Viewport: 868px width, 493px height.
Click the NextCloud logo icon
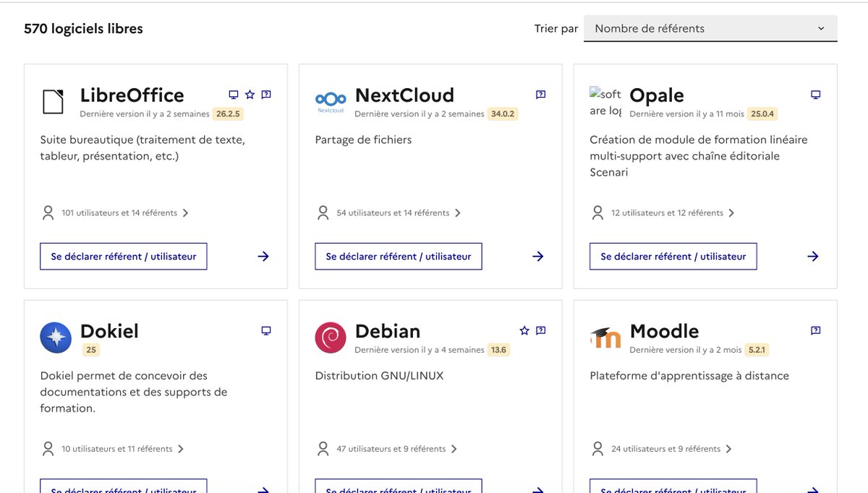point(331,102)
